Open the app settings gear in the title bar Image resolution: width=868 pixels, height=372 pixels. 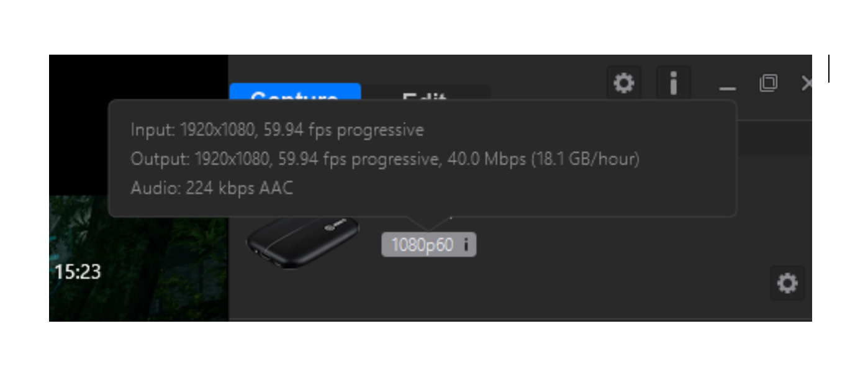[623, 83]
